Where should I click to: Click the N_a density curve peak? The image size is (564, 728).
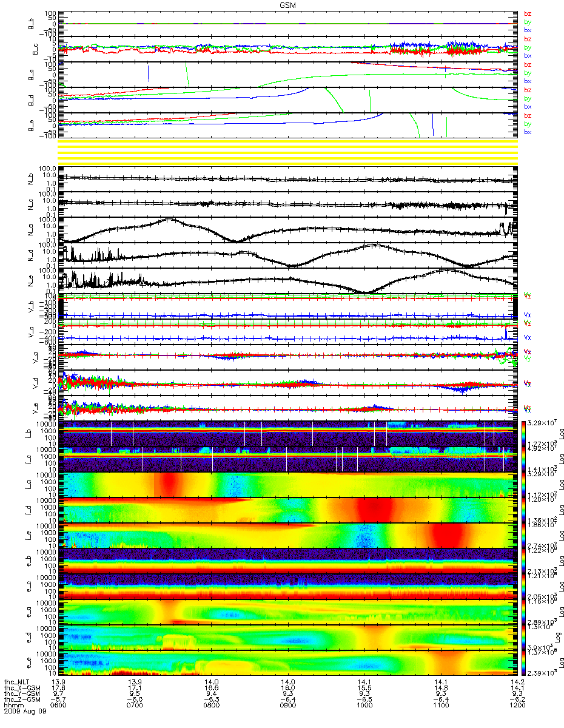click(x=169, y=220)
